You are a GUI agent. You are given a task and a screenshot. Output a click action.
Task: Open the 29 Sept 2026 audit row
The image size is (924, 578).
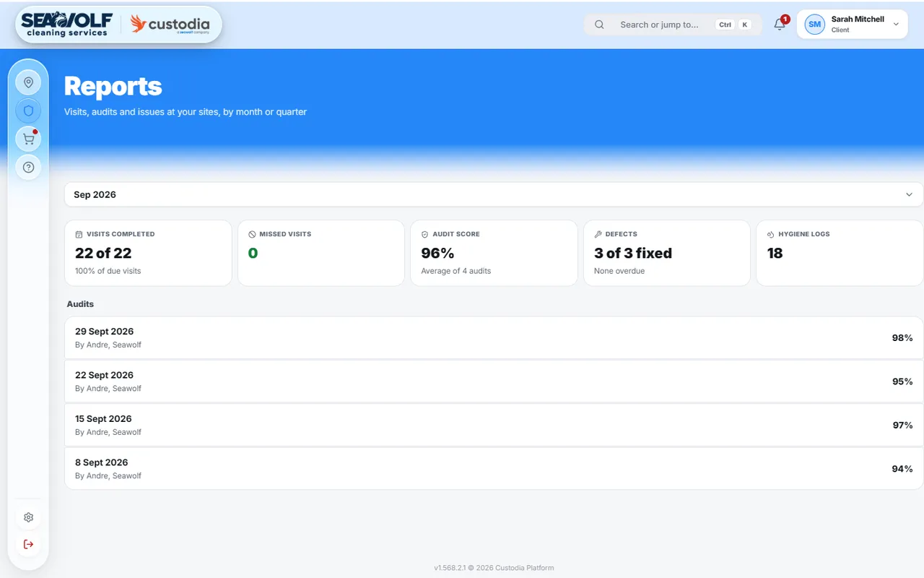pos(494,337)
